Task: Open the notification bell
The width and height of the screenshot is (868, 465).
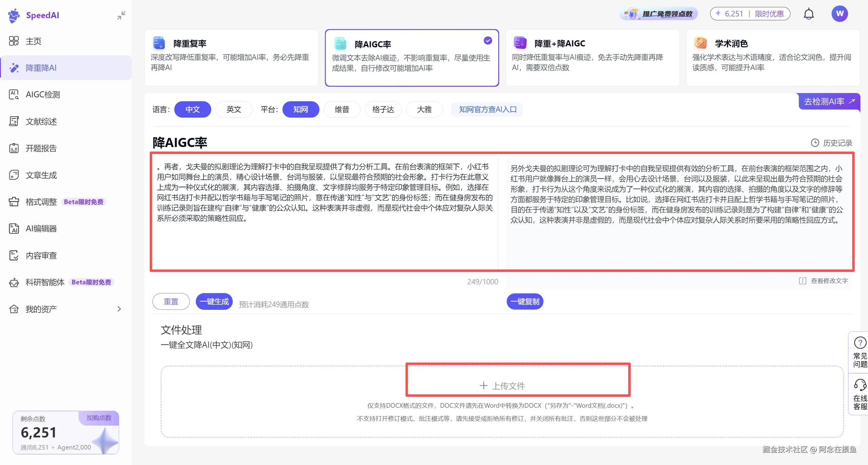Action: click(x=808, y=14)
